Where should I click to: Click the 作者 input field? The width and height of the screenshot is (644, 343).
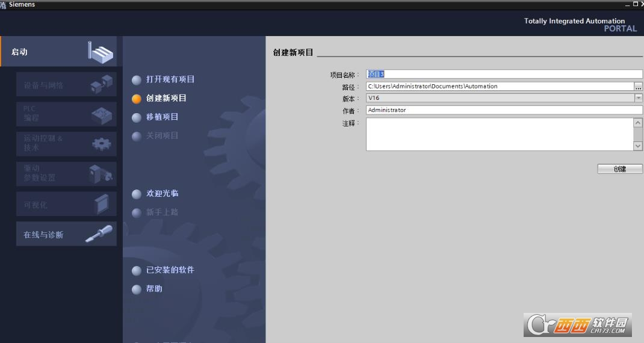point(504,110)
